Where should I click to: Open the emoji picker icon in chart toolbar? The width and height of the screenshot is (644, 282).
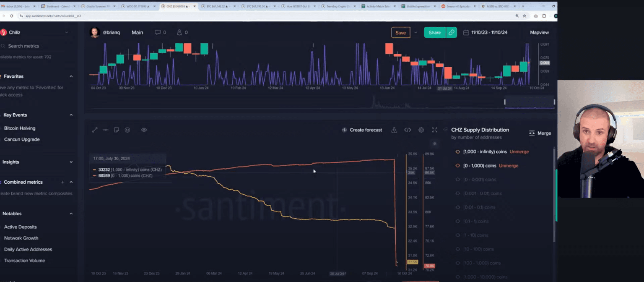[x=127, y=130]
